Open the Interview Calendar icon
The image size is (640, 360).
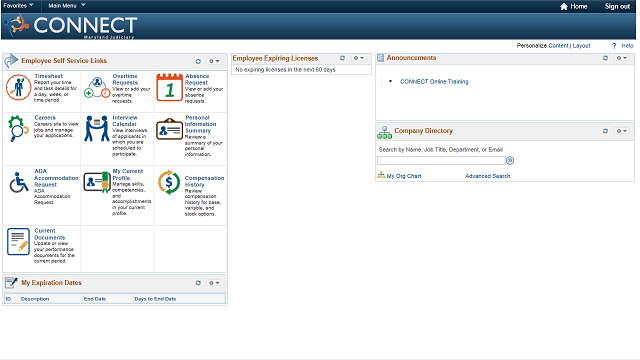point(97,129)
